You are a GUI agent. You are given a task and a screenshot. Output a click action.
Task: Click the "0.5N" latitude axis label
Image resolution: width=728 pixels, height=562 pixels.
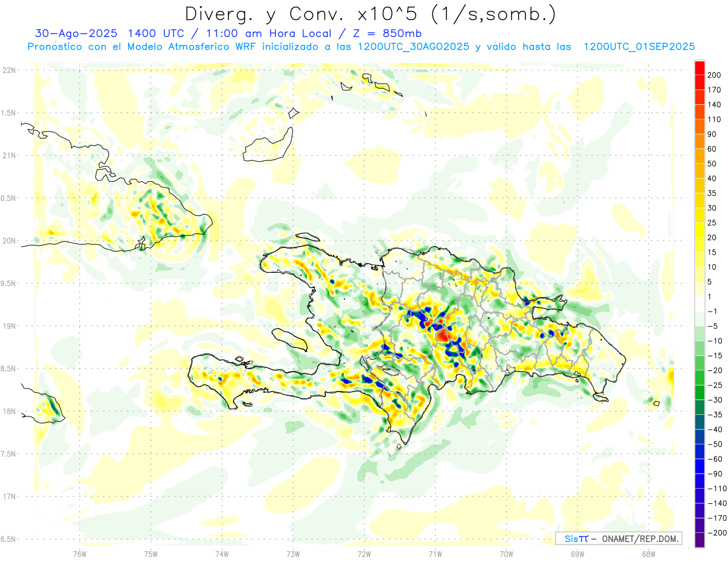point(8,198)
